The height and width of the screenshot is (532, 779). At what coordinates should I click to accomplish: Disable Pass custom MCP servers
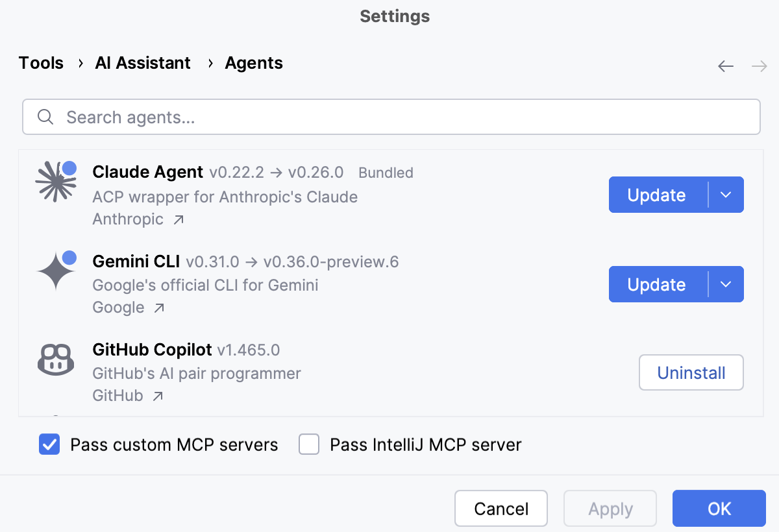coord(49,444)
